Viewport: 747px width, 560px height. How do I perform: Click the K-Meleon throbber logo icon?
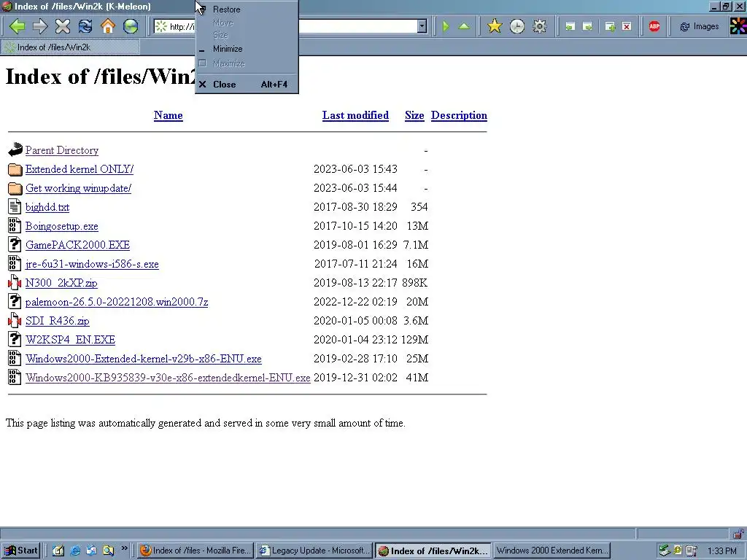coord(738,26)
